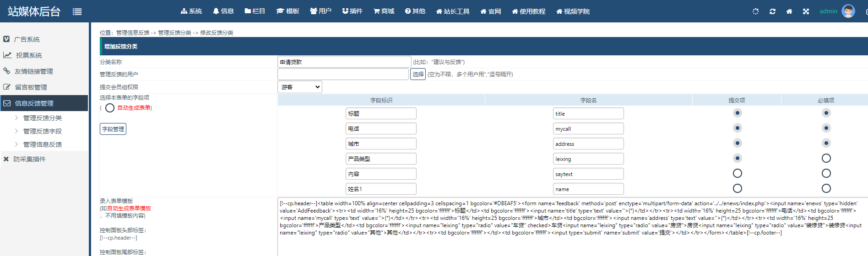Click the 选择 button for users
The width and height of the screenshot is (868, 256).
[x=418, y=74]
